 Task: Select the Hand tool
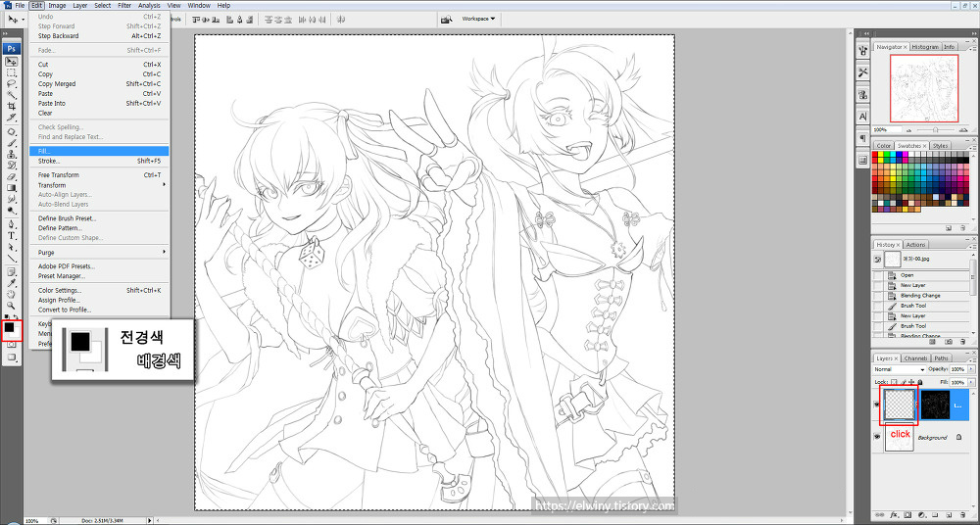coord(12,294)
